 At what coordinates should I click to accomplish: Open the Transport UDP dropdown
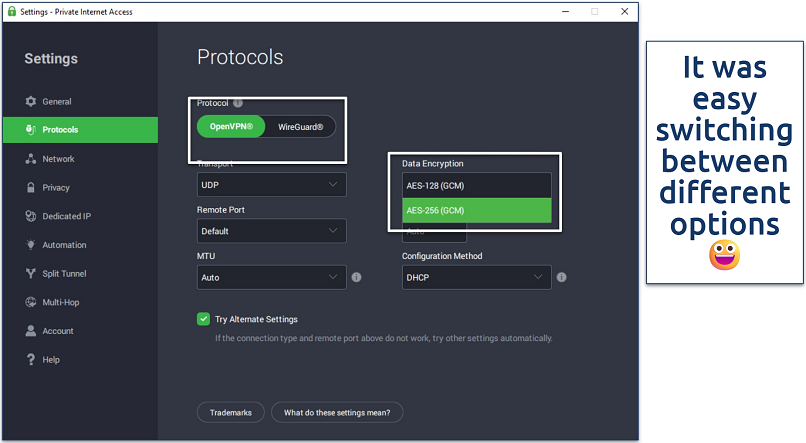(271, 185)
